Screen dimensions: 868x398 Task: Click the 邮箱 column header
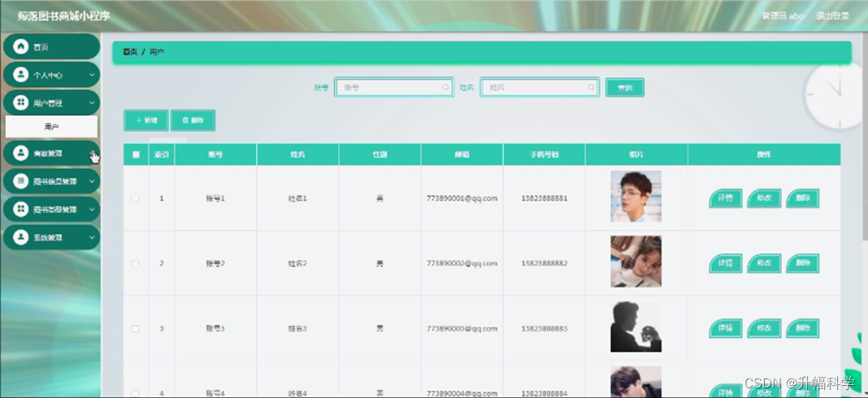point(462,155)
